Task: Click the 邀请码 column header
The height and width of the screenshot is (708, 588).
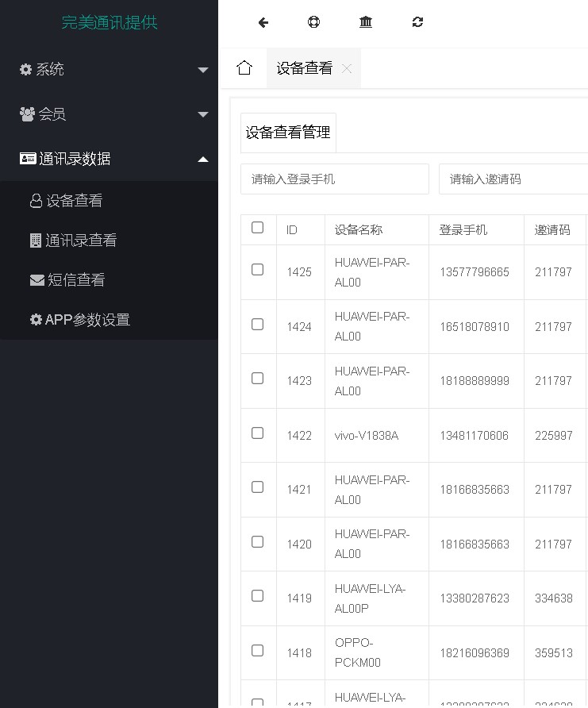Action: (552, 230)
